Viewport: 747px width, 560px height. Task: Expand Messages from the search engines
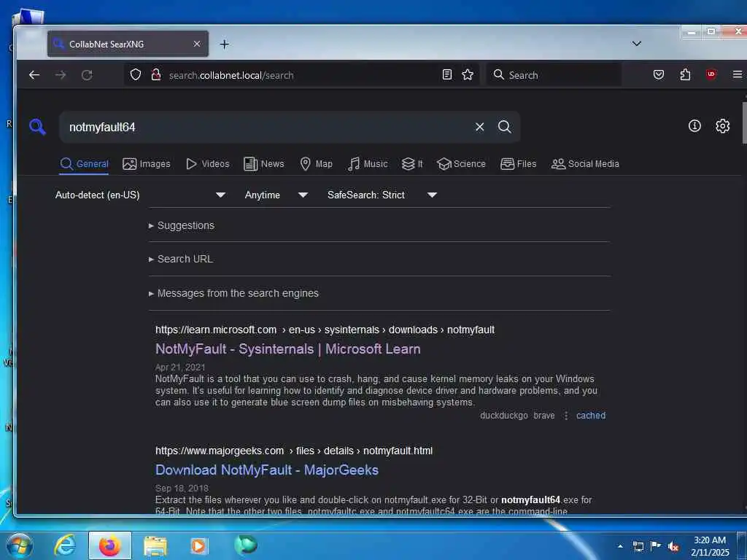[233, 293]
